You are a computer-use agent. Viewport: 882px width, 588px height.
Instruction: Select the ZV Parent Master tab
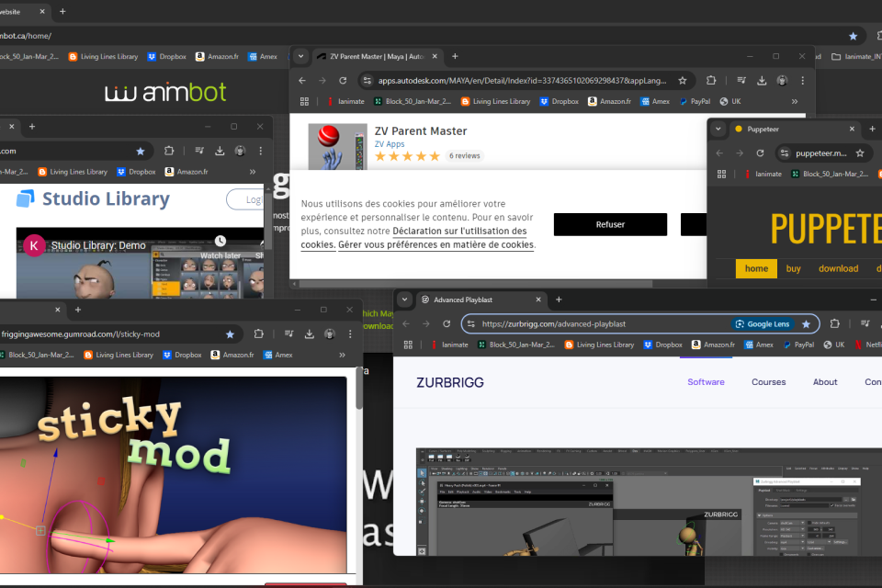point(376,56)
